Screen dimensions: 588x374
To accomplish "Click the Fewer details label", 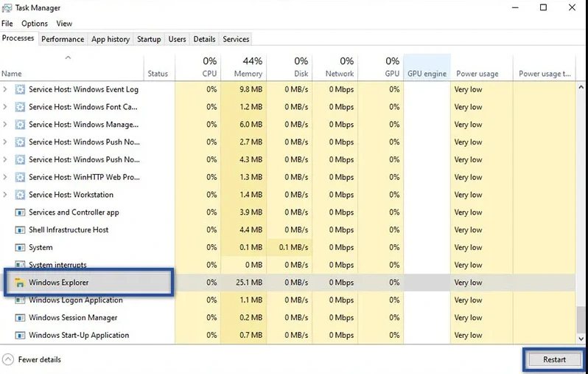I will (x=39, y=360).
